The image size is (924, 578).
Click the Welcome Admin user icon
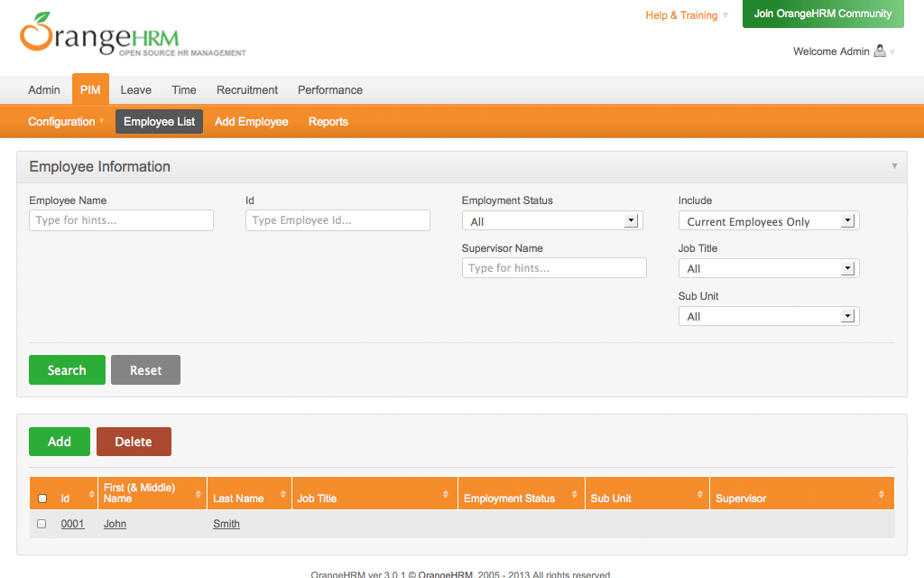880,51
